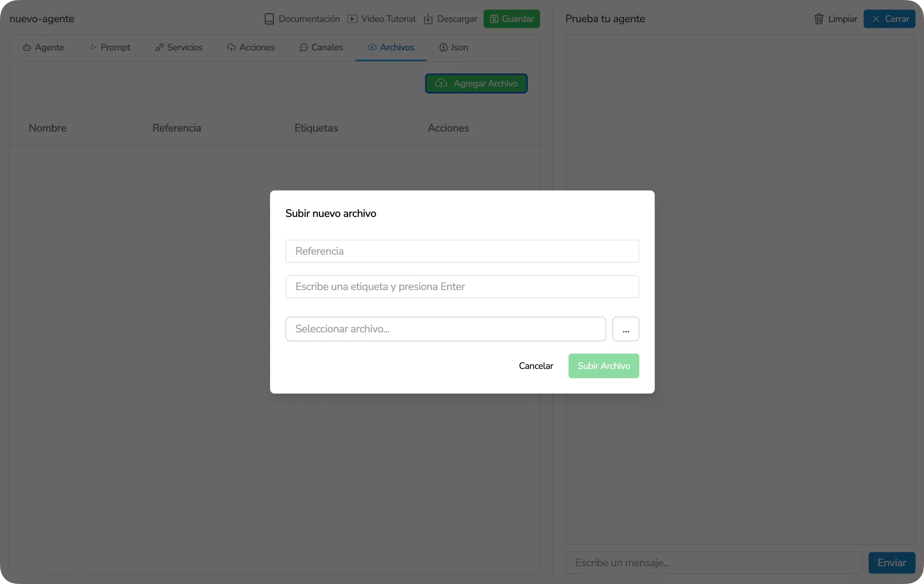Click the Json tab globe icon
Viewport: 924px width, 584px height.
tap(443, 47)
